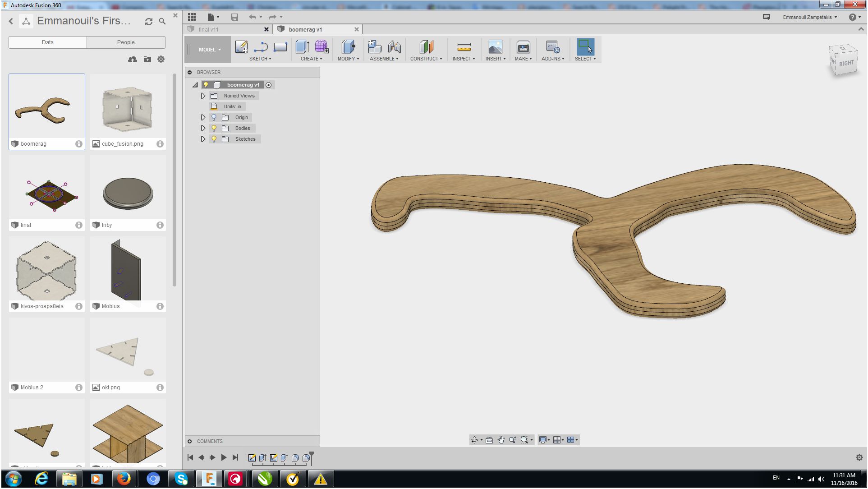Expand the Bodies folder node
868x489 pixels.
203,128
